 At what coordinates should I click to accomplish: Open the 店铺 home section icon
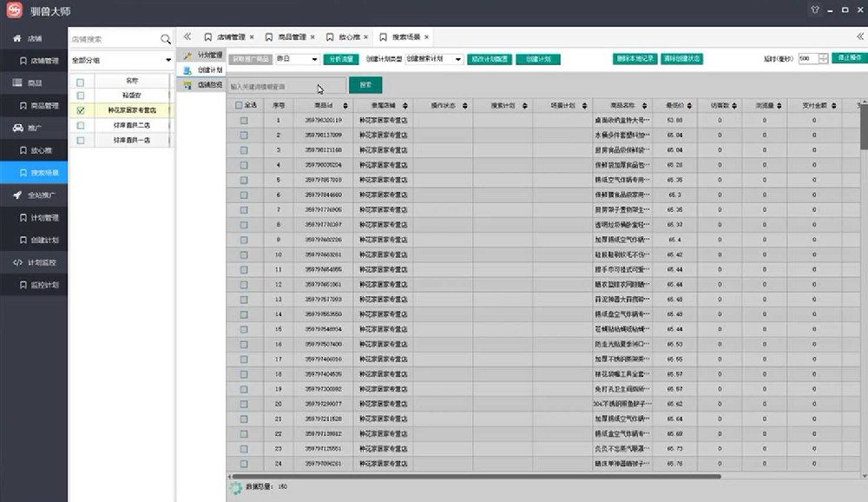point(17,38)
